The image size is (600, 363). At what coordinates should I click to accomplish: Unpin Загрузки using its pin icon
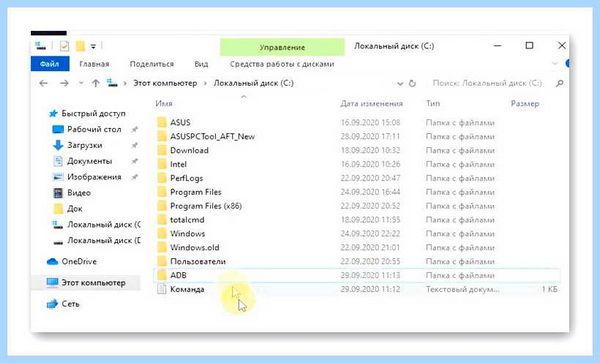(x=134, y=145)
